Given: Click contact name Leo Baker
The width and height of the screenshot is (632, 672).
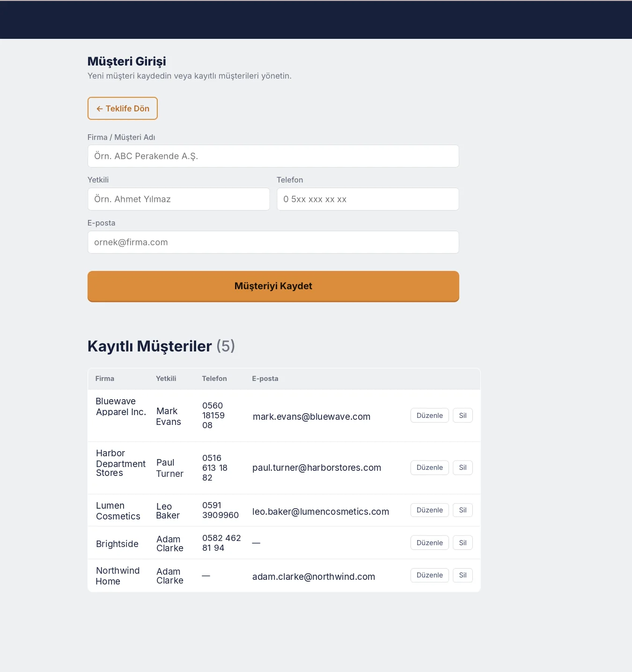Looking at the screenshot, I should click(168, 511).
